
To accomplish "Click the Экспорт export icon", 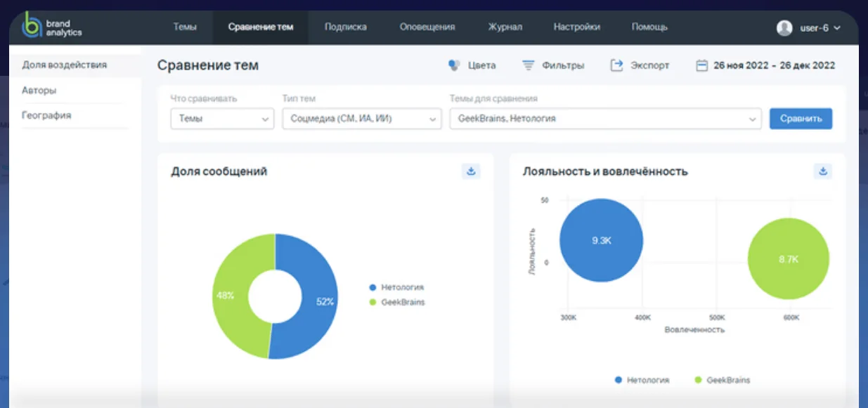I will tap(616, 65).
